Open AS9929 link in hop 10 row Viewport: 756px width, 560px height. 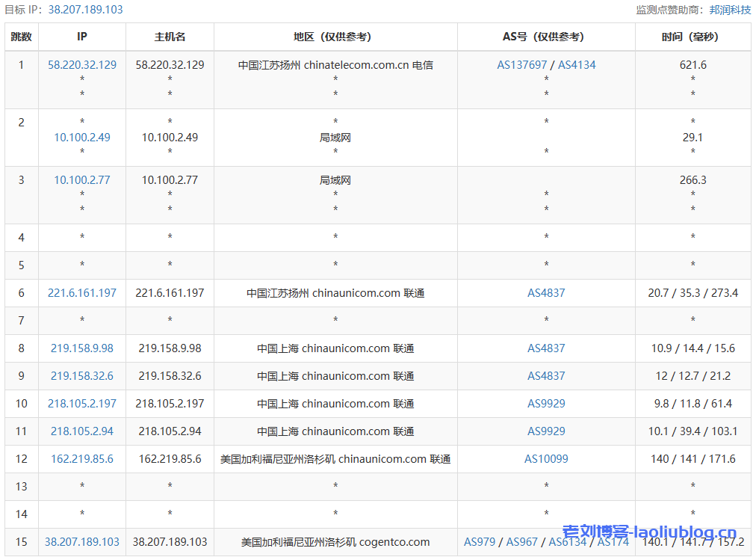[x=546, y=403]
